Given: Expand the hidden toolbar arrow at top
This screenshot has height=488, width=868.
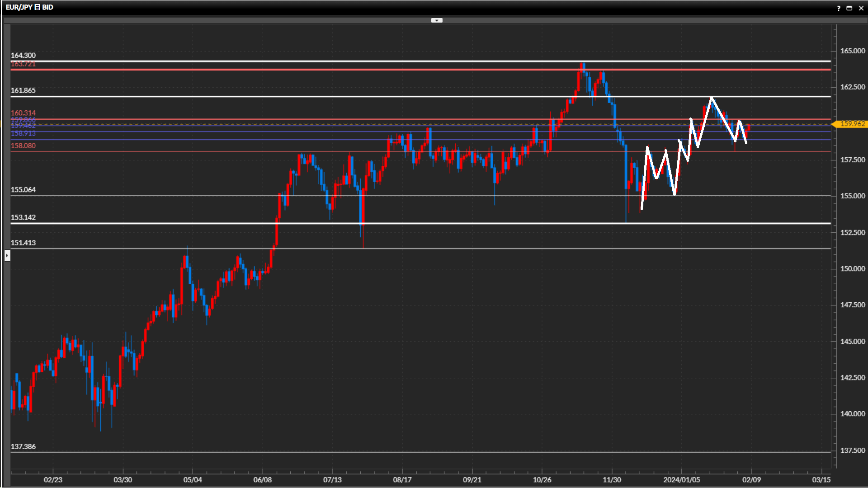Looking at the screenshot, I should point(437,20).
